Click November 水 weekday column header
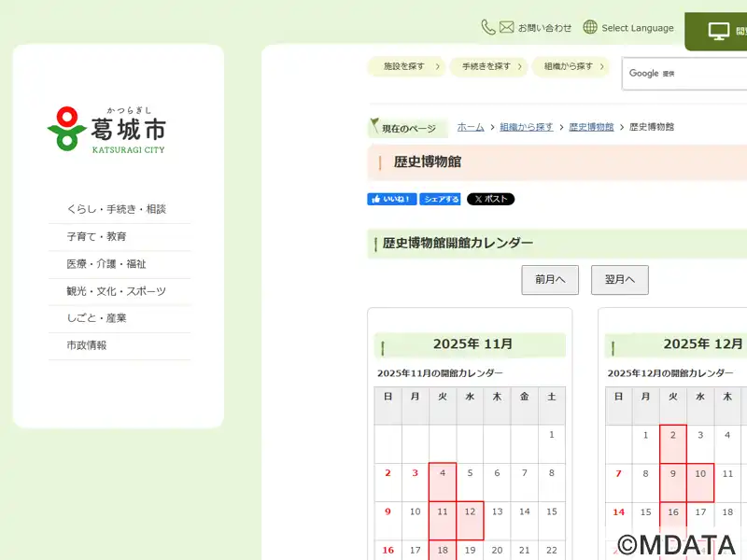 (470, 405)
